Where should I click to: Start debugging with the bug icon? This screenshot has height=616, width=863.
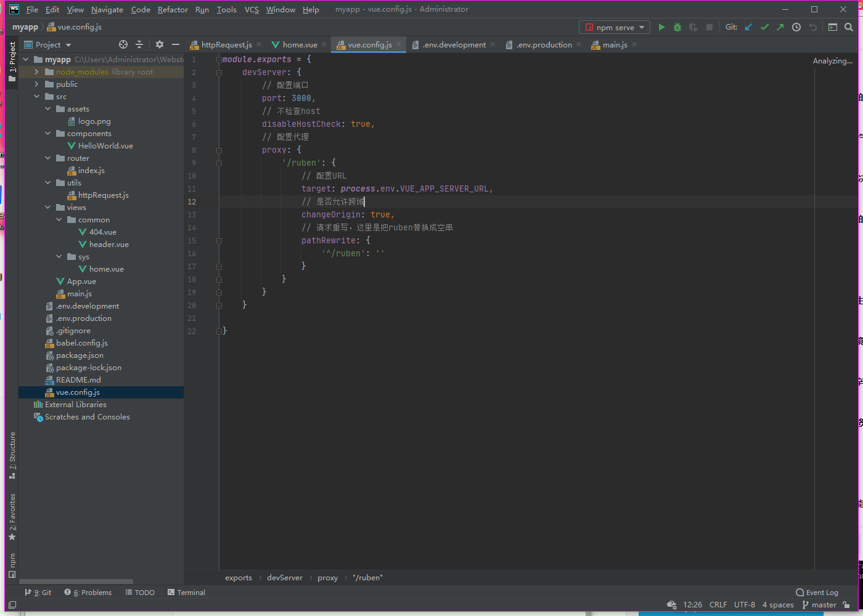(677, 27)
